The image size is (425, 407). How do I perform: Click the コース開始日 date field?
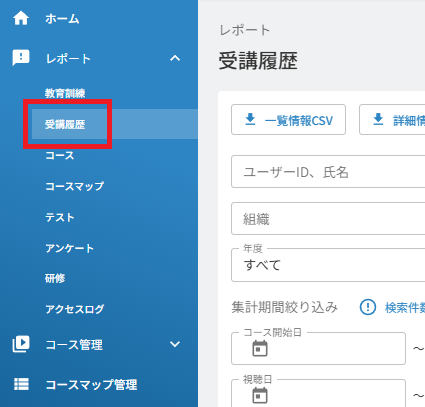tap(318, 348)
